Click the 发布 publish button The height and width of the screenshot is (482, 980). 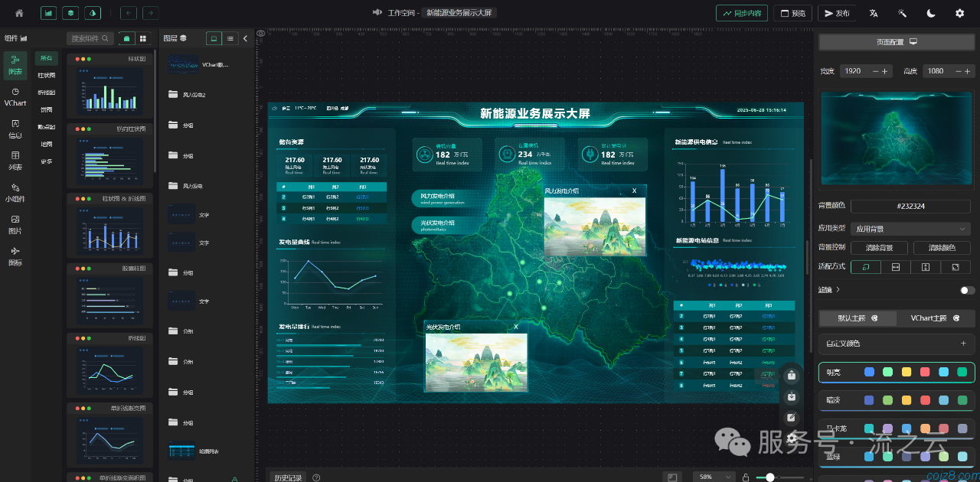[836, 13]
